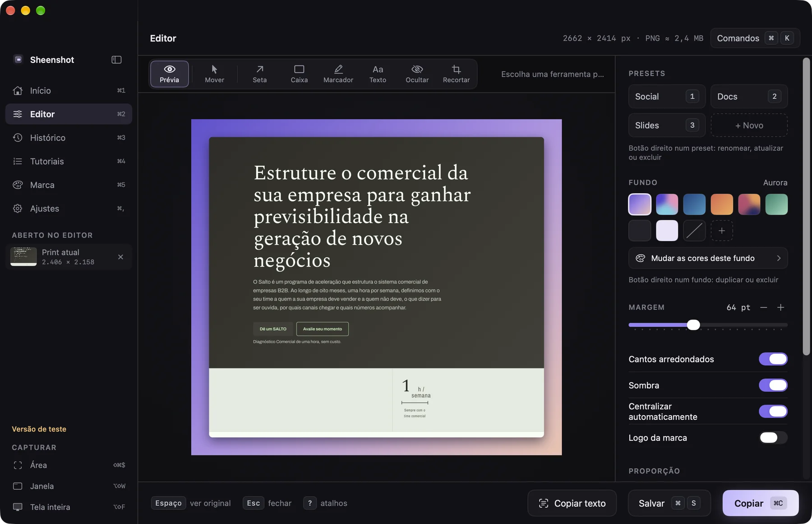Screen dimensions: 812x524
Task: Open the Comandos palette button
Action: [x=755, y=38]
